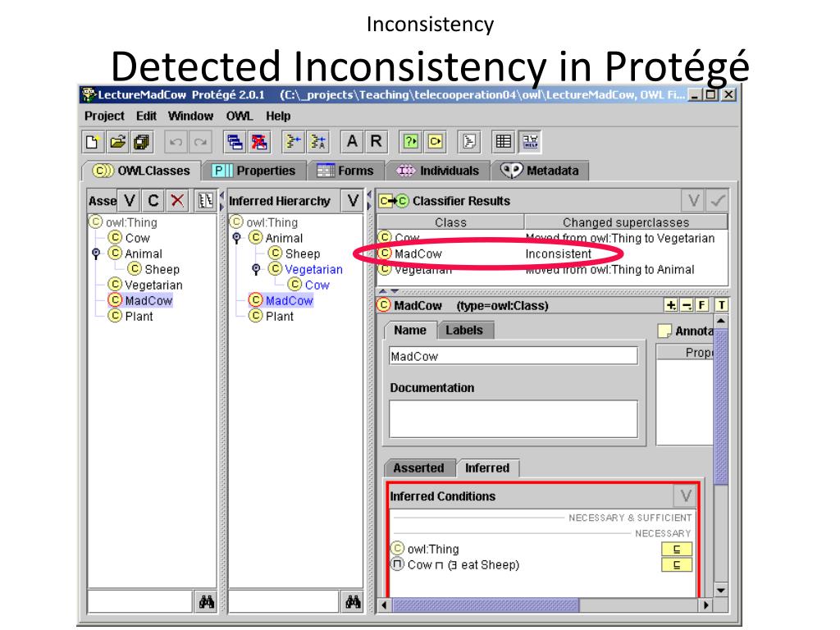The width and height of the screenshot is (840, 630).
Task: Select Cow under Vegetarian in Inferred Hierarchy
Action: click(317, 285)
